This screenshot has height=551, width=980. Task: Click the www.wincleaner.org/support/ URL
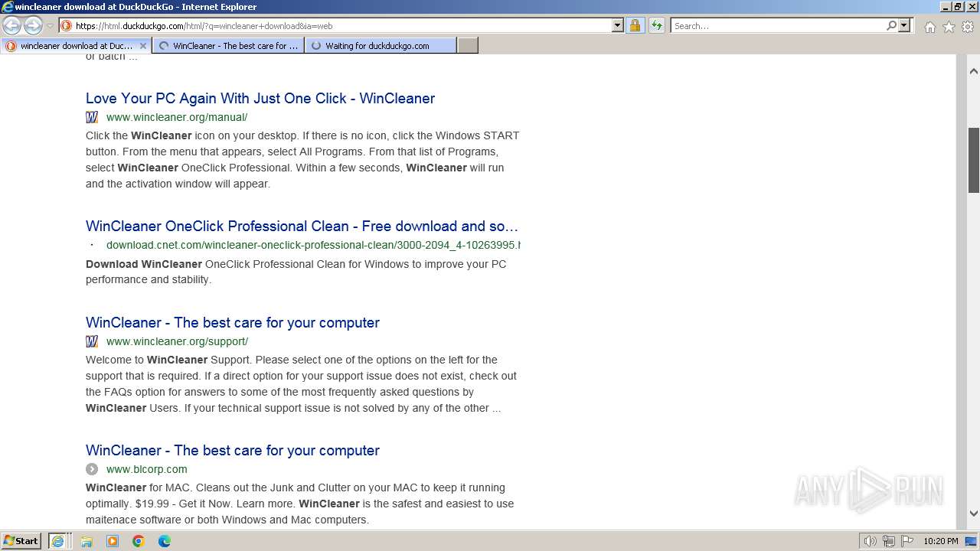pyautogui.click(x=177, y=341)
